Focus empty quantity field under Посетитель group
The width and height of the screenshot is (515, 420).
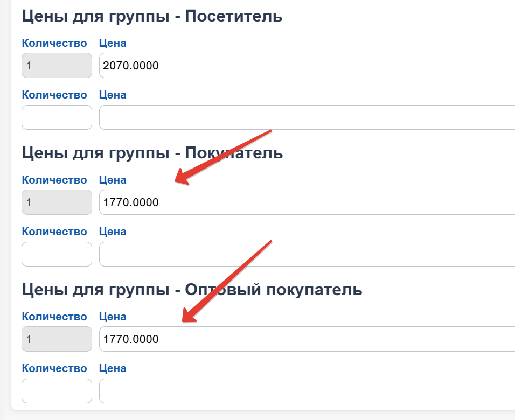coord(57,117)
